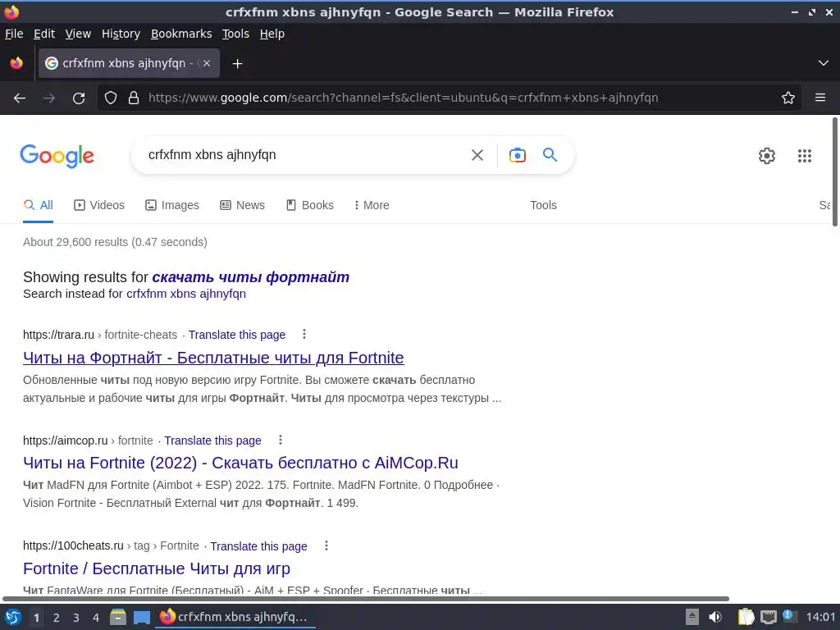This screenshot has width=840, height=630.
Task: Open Читы на Фортнайт result title
Action: (x=213, y=358)
